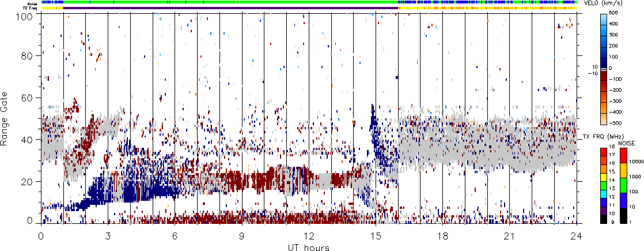Select the "NOISE" legend title
The image size is (644, 251).
[x=627, y=143]
